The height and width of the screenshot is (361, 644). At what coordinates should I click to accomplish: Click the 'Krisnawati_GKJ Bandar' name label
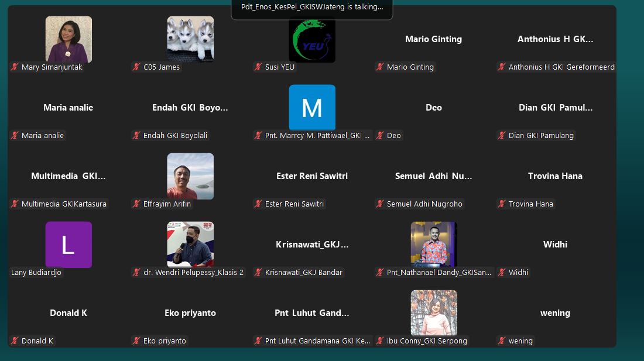pos(303,273)
